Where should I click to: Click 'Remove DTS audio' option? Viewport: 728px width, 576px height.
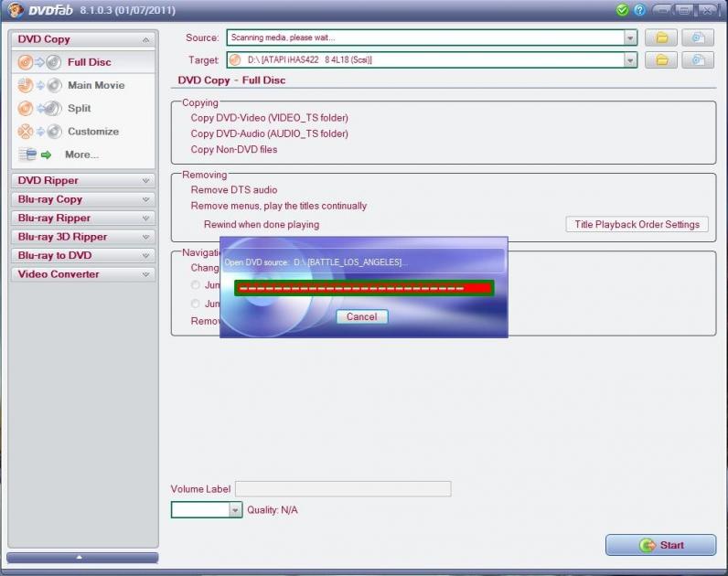[234, 190]
